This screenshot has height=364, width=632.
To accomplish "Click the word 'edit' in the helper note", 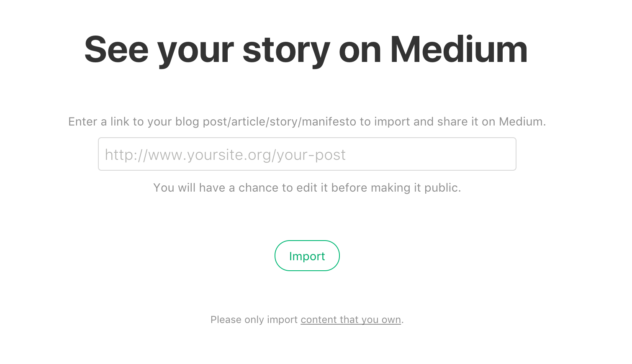I will (307, 188).
